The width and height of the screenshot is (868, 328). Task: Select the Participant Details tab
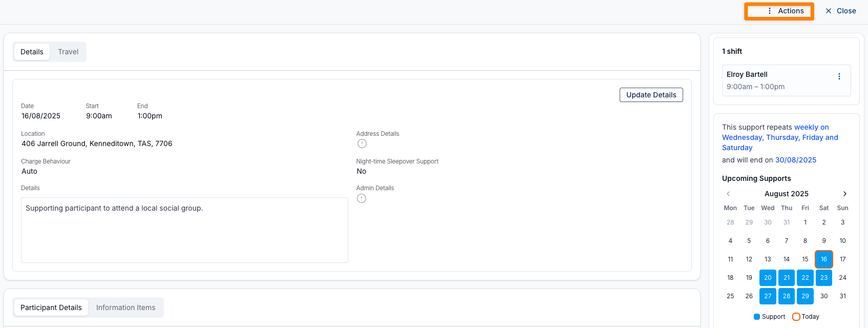tap(51, 307)
